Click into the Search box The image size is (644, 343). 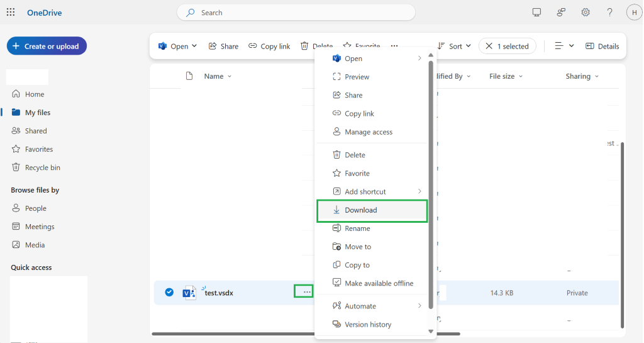[296, 13]
